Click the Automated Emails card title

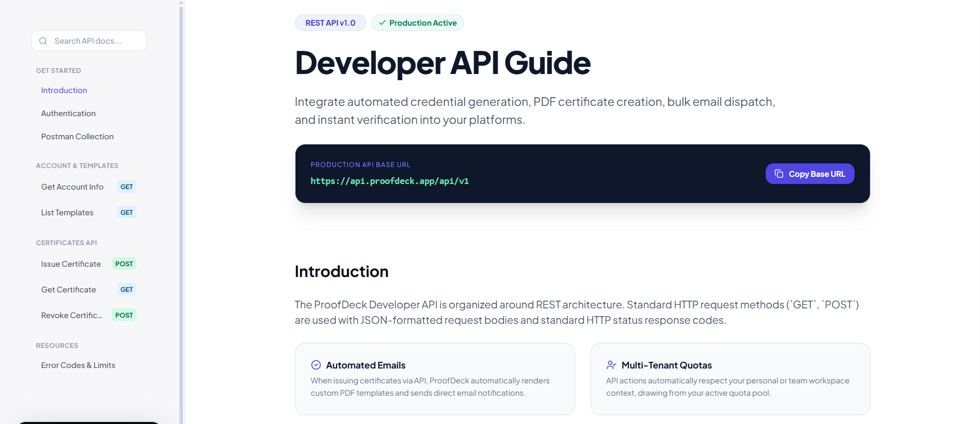click(366, 365)
